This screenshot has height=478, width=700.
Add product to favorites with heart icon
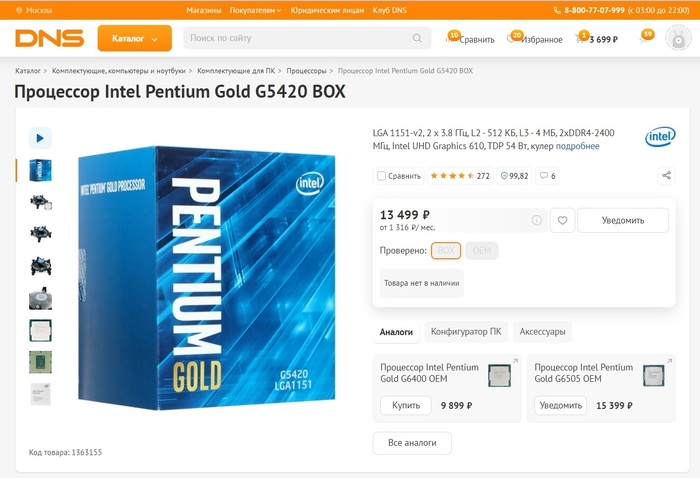point(563,220)
